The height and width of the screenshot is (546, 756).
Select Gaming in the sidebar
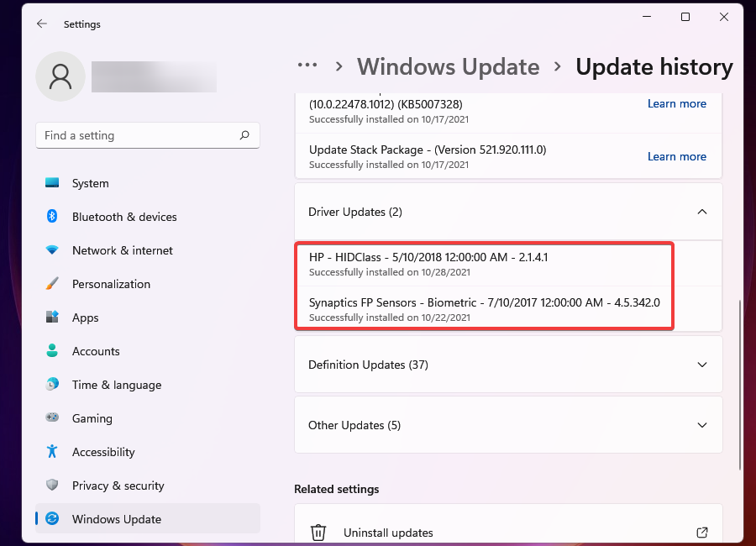point(148,418)
